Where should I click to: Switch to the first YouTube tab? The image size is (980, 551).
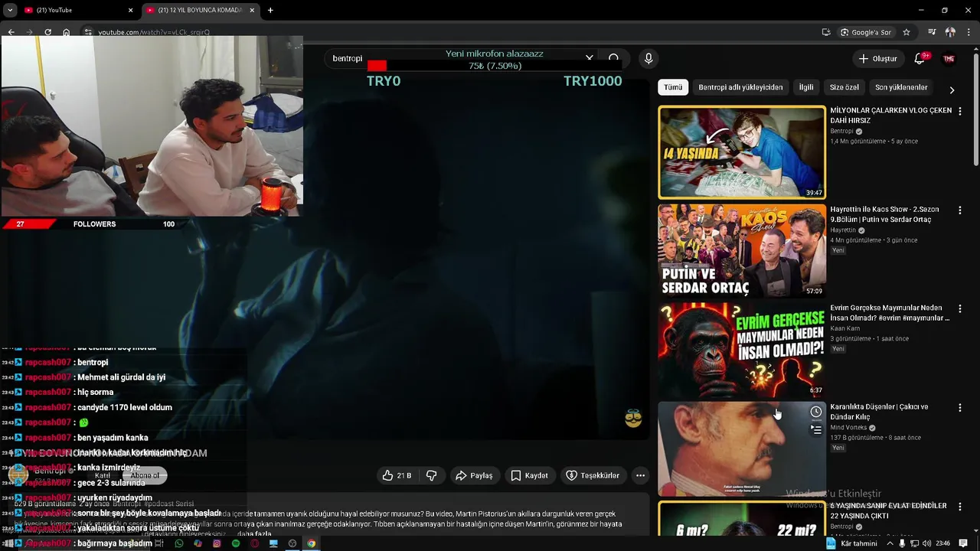(78, 10)
